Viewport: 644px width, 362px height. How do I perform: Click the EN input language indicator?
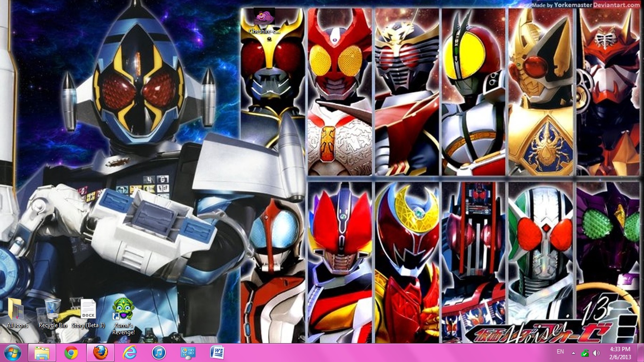(x=560, y=352)
